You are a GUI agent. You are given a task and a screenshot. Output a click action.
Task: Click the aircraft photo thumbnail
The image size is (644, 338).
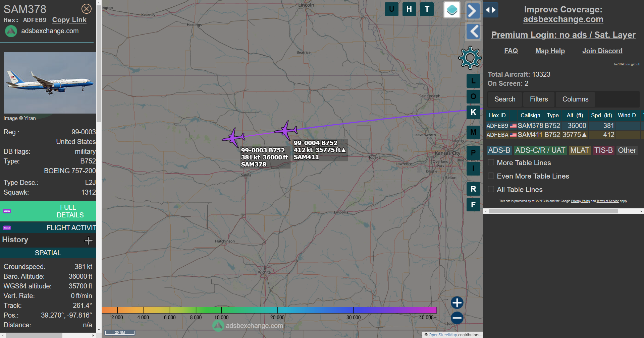point(50,83)
